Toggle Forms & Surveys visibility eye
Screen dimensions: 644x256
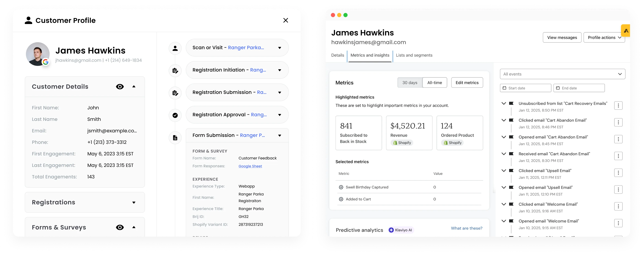120,227
